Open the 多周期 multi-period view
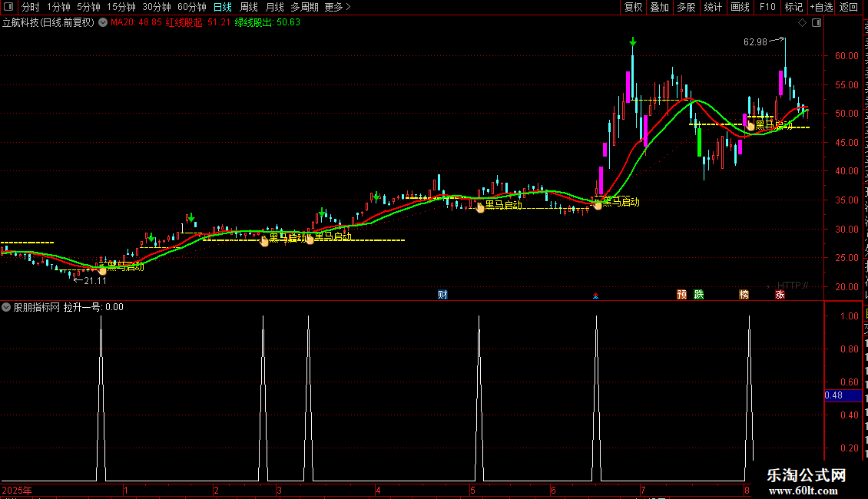The image size is (868, 499). [304, 7]
